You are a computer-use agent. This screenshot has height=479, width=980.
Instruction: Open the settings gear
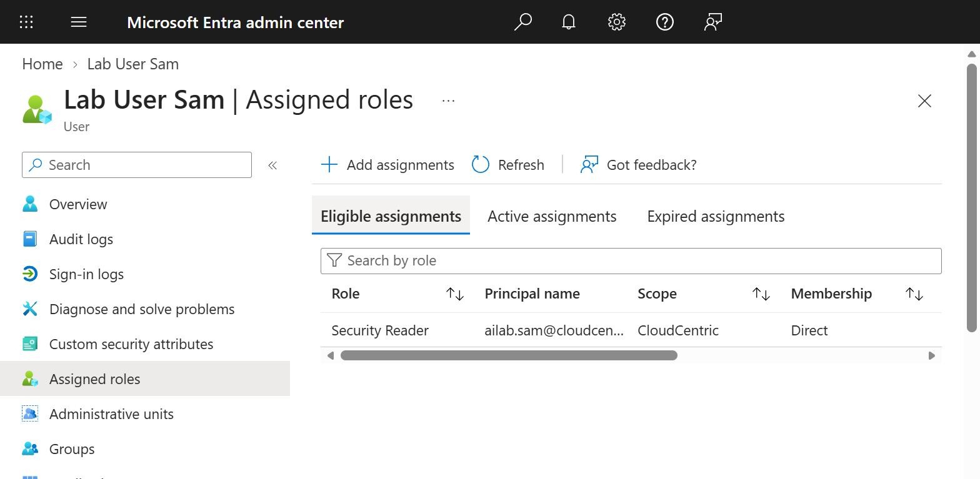617,22
